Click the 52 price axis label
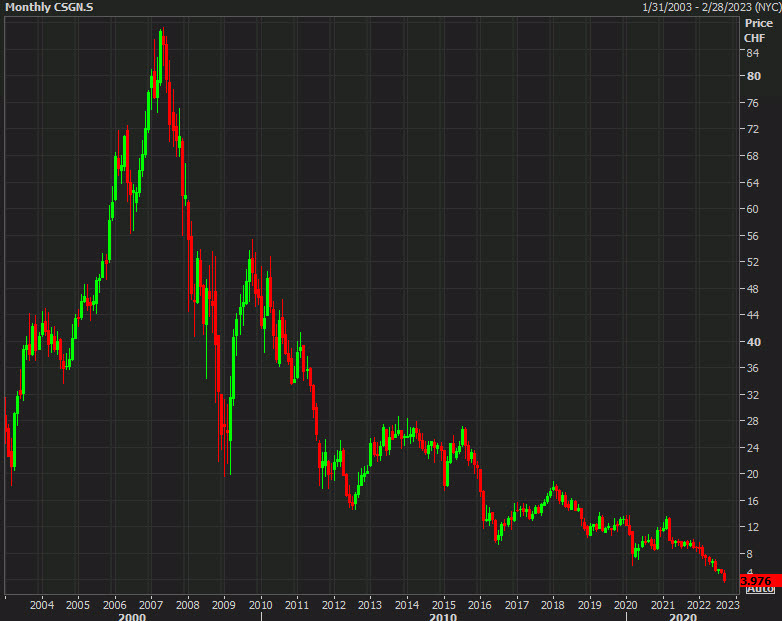This screenshot has height=621, width=782. 753,262
